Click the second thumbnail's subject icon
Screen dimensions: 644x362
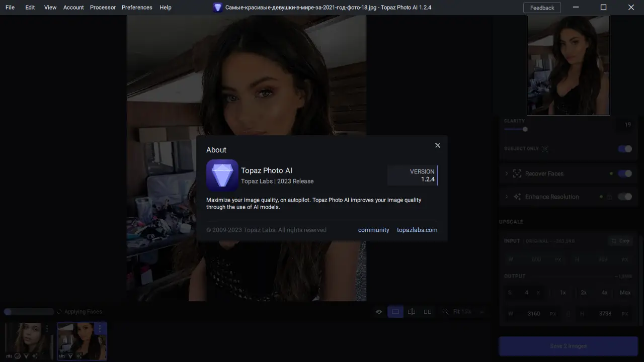click(x=62, y=356)
